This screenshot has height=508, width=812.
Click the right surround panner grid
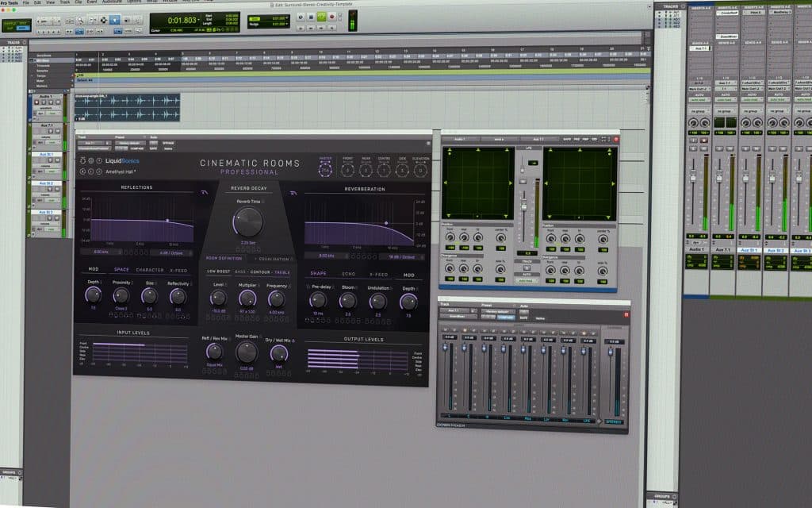[x=580, y=184]
